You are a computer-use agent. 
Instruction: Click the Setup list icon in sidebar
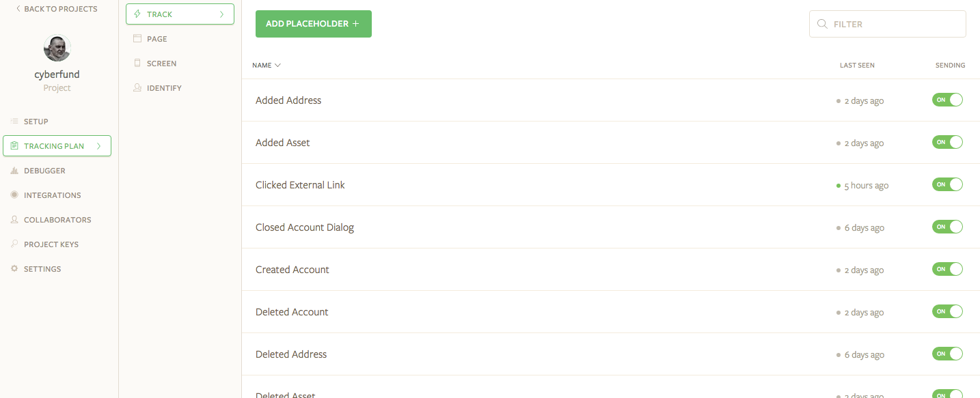coord(14,122)
